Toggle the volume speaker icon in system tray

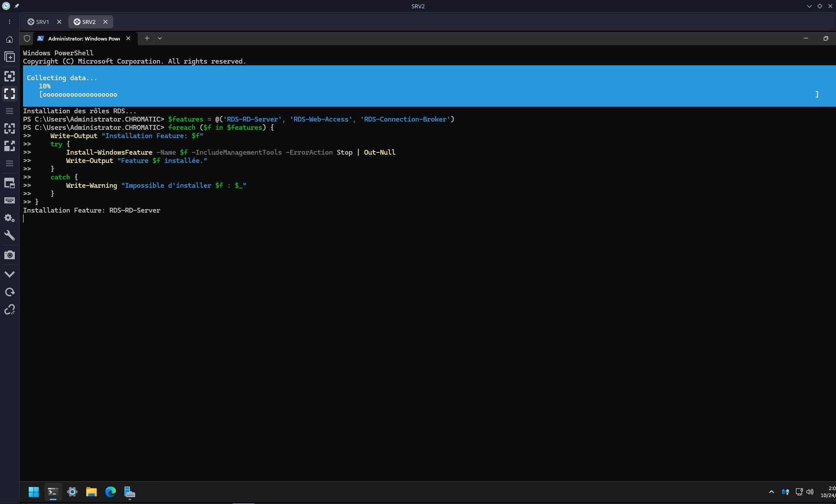810,492
